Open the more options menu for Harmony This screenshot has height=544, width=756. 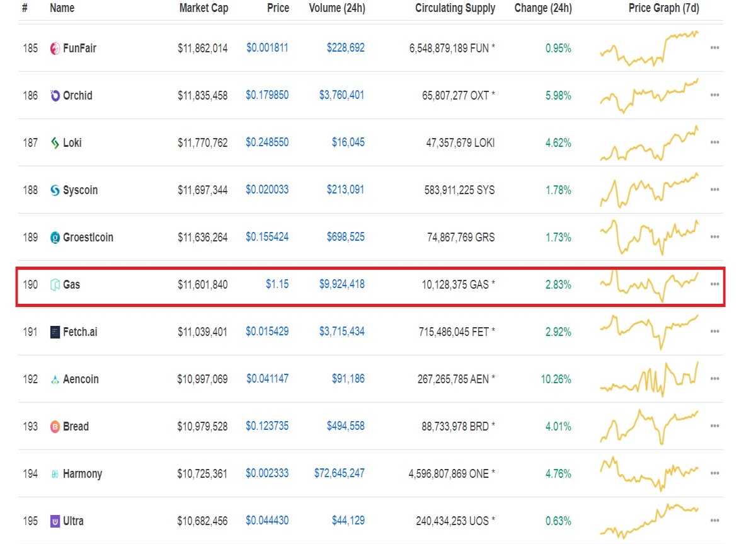(x=714, y=473)
